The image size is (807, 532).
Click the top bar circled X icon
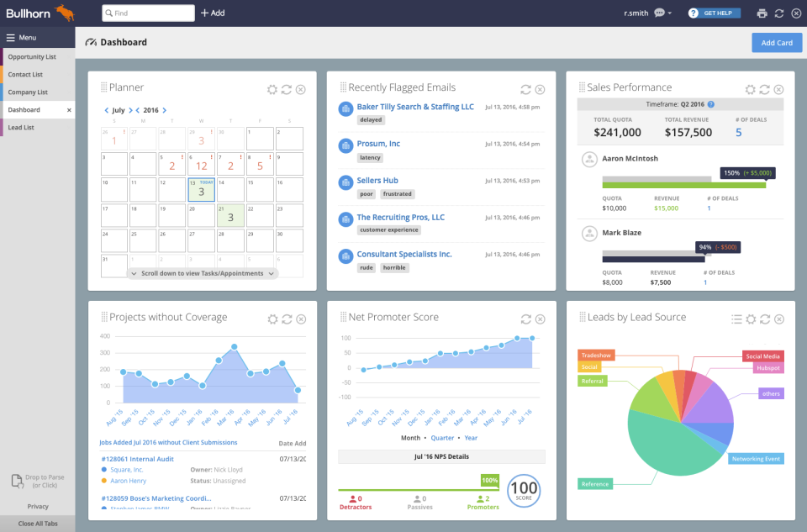796,13
